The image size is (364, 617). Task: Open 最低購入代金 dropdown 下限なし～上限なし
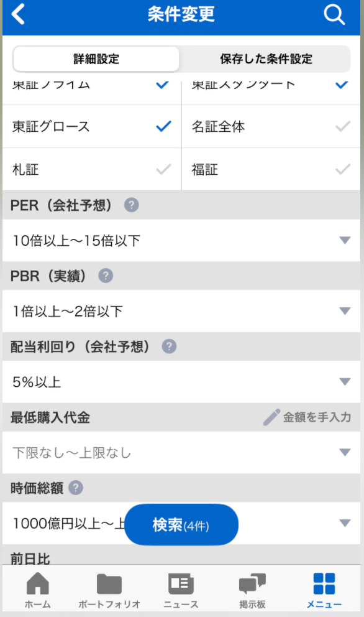[x=181, y=453]
